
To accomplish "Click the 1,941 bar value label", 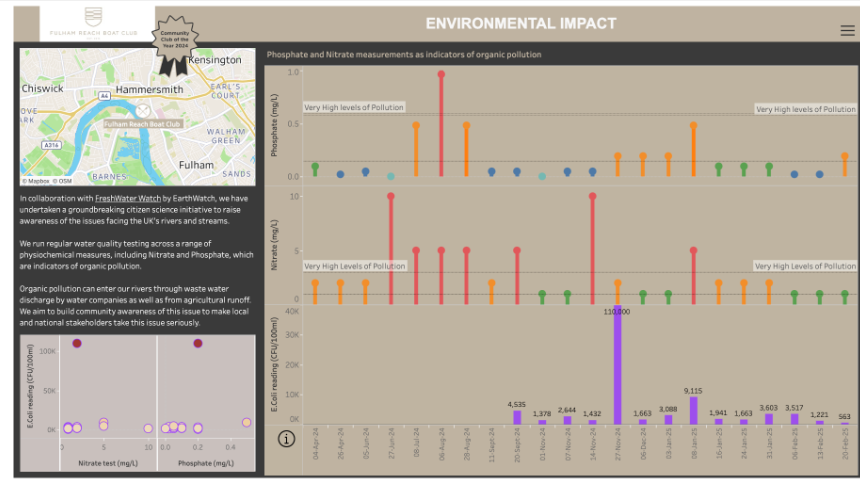I will (x=718, y=413).
